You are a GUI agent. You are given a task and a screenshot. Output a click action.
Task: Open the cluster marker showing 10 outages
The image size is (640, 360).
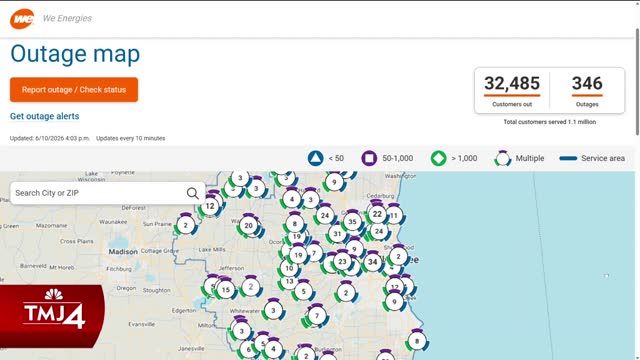tap(289, 268)
